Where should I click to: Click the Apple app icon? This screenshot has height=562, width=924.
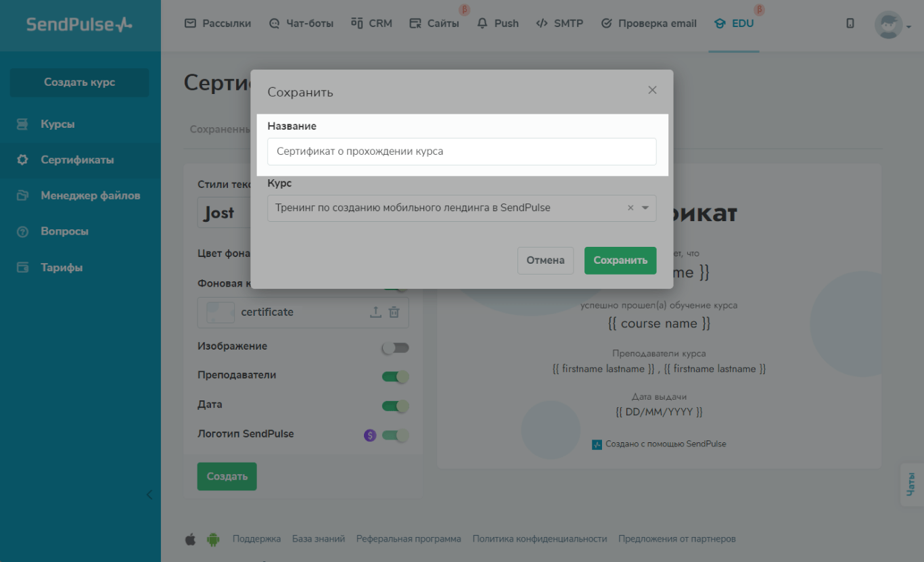(x=190, y=539)
